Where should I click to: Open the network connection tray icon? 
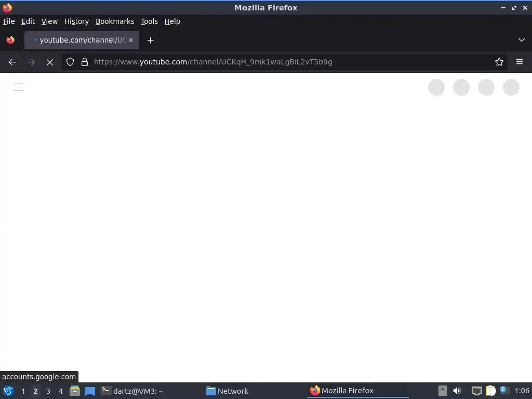pyautogui.click(x=477, y=391)
